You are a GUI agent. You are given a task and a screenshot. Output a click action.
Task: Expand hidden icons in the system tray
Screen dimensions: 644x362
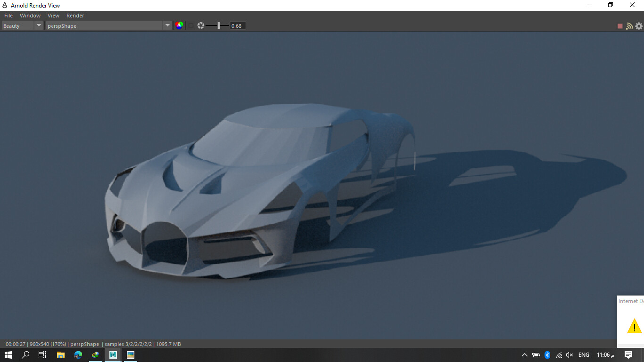(x=524, y=355)
